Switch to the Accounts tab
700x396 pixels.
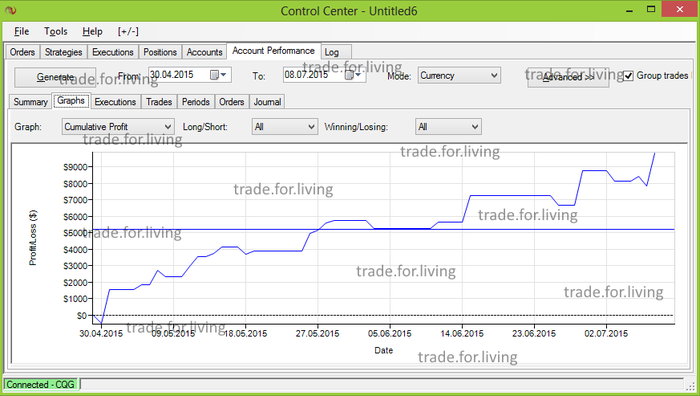pos(204,52)
